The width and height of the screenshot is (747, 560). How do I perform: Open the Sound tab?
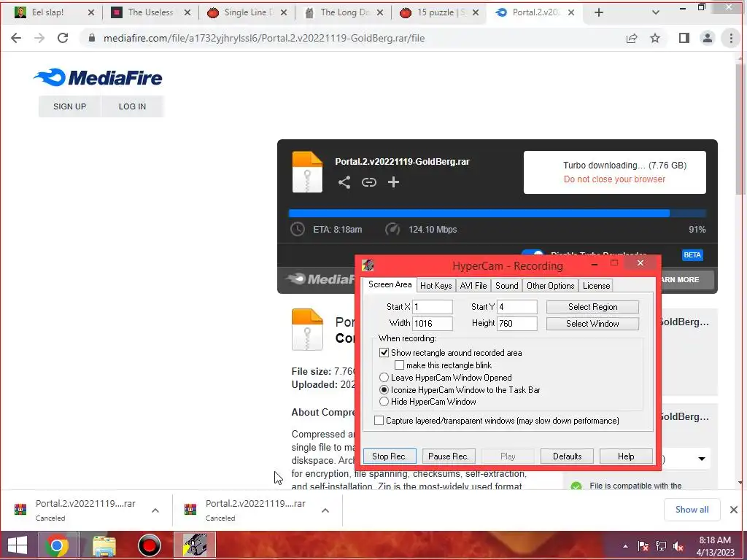[506, 286]
